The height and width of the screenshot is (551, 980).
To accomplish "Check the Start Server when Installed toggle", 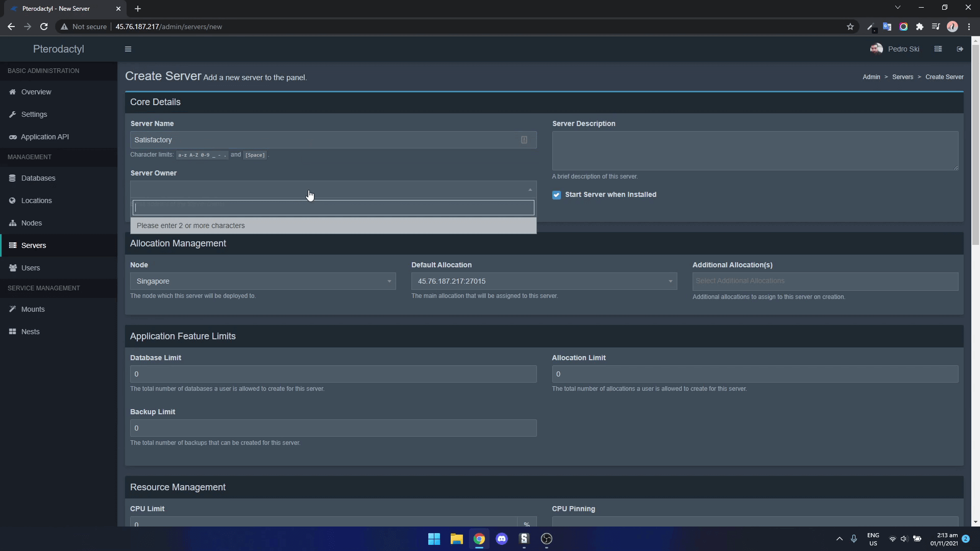I will pos(557,195).
